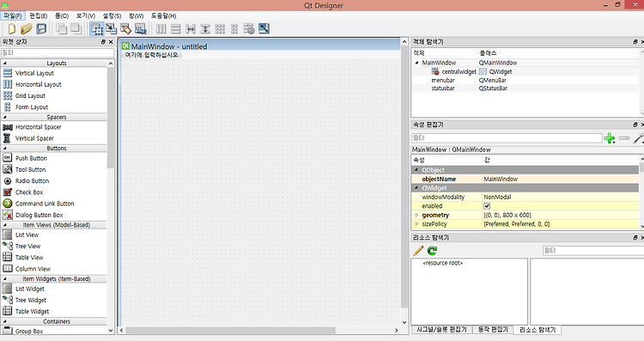Click the remove property minus icon
The image size is (644, 341).
tap(624, 138)
